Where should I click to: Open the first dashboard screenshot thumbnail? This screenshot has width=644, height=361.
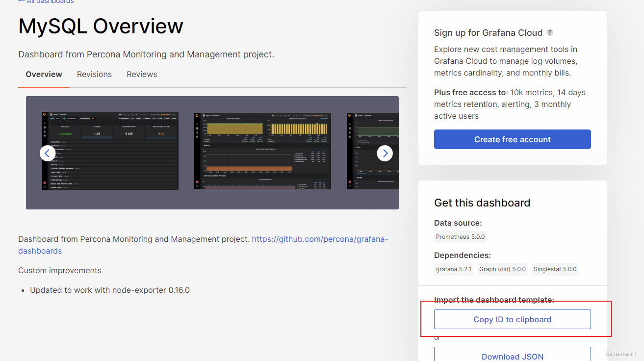pos(110,151)
